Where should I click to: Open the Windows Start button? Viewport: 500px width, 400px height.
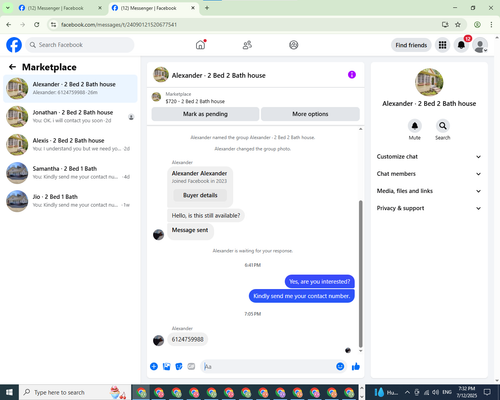9,392
